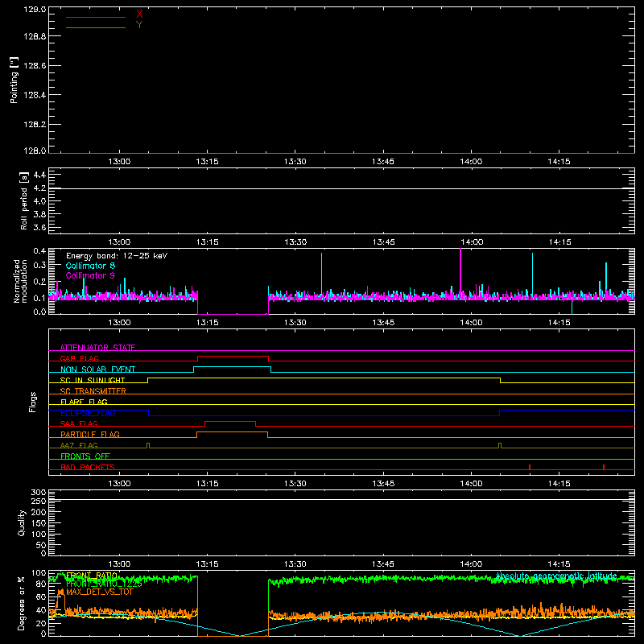Image resolution: width=644 pixels, height=644 pixels.
Task: Click the 128.2 tick on Pointing axis
Action: click(35, 124)
